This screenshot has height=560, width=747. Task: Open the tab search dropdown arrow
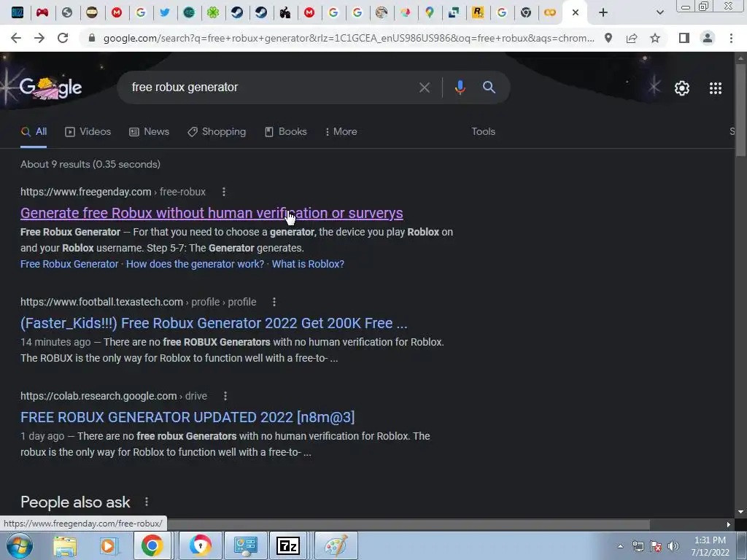659,12
